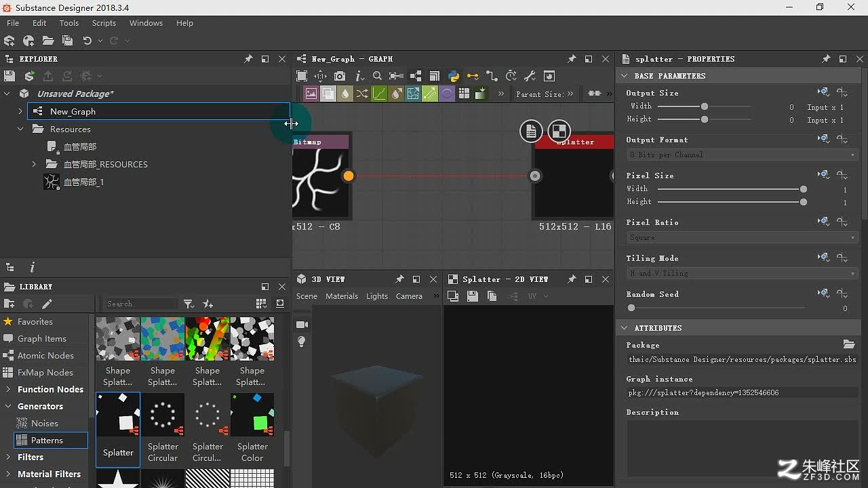
Task: Click the 3D View camera icon
Action: [302, 325]
